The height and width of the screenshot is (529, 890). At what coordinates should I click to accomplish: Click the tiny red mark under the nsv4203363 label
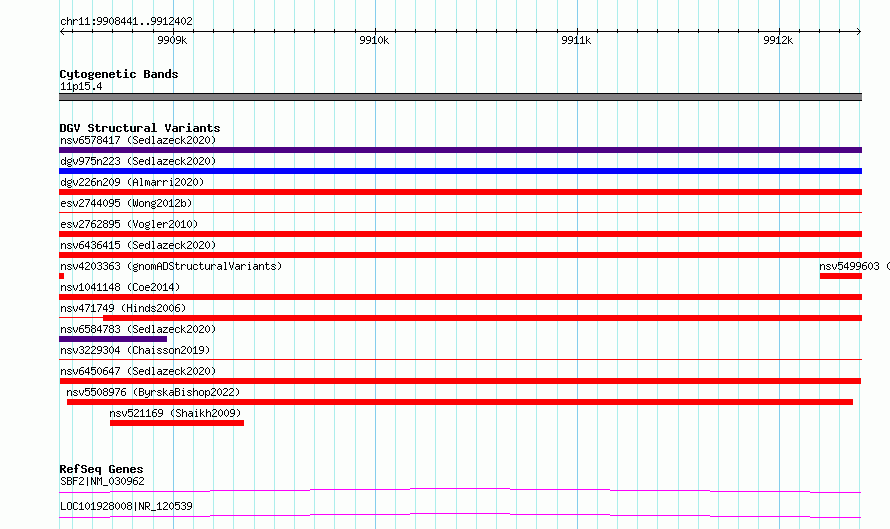[61, 276]
